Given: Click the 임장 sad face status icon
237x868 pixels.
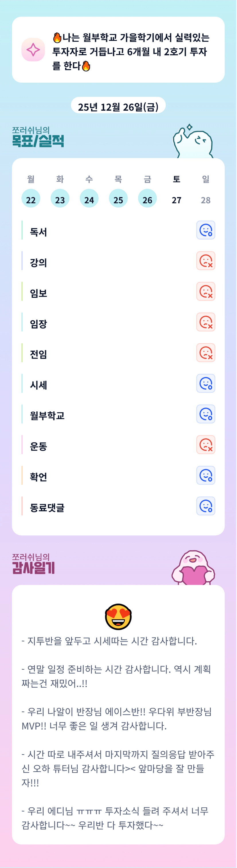Looking at the screenshot, I should (205, 322).
